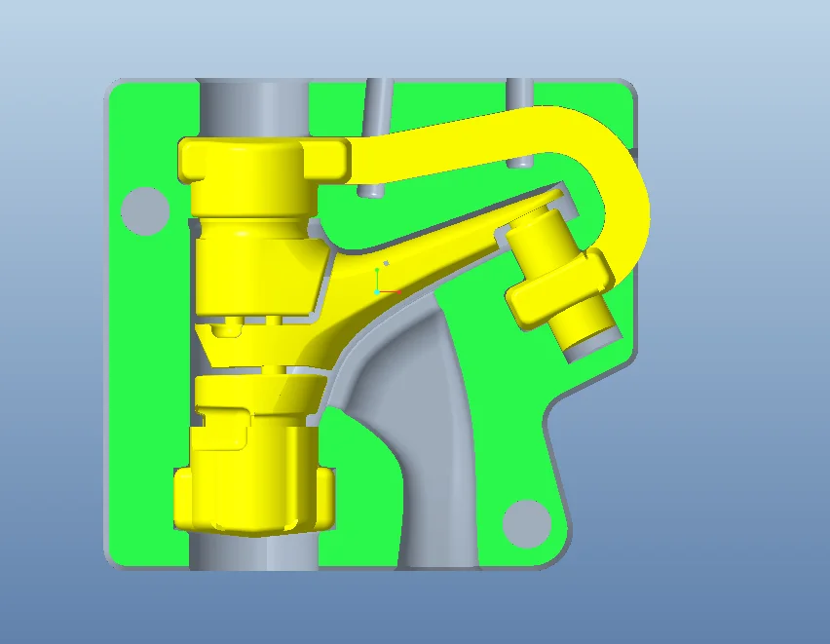Viewport: 830px width, 644px height.
Task: Click the thin gray pin left of the curved tube
Action: pyautogui.click(x=376, y=137)
